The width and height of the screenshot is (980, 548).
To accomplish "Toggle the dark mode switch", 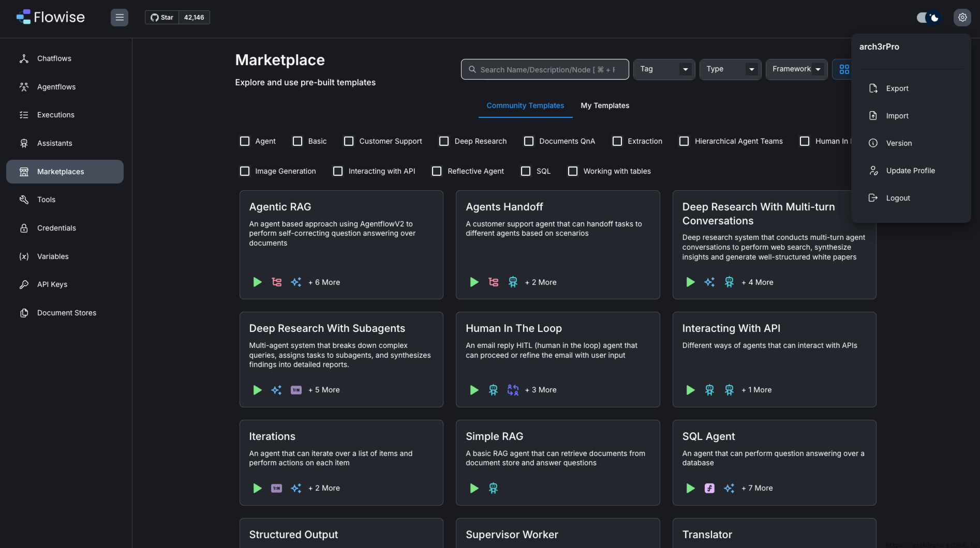I will (928, 18).
